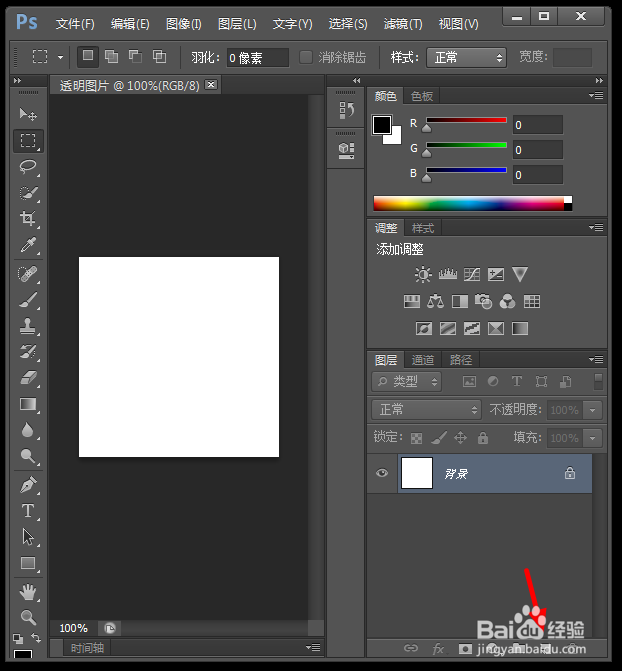The width and height of the screenshot is (622, 671).
Task: Toggle pixel layer filter
Action: click(469, 381)
